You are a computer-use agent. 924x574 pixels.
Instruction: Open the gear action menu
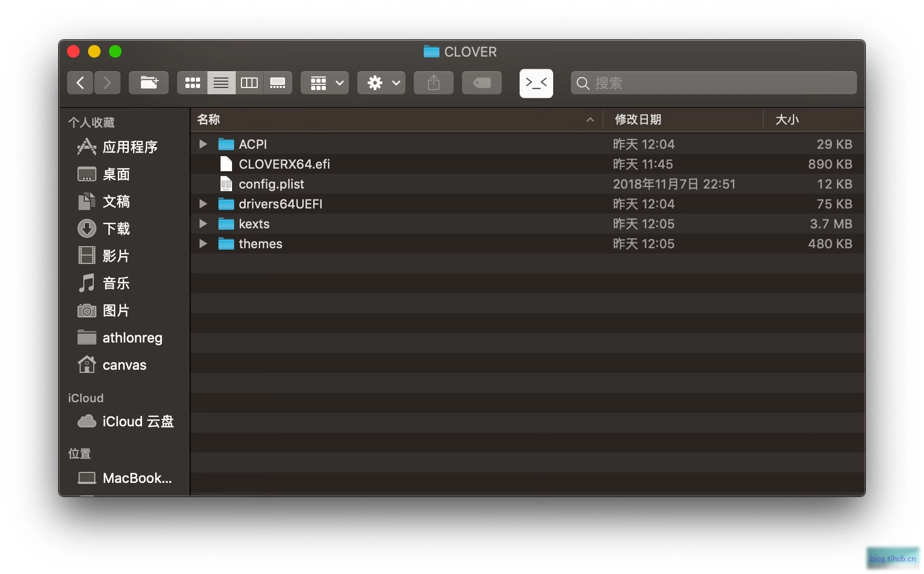pyautogui.click(x=381, y=83)
